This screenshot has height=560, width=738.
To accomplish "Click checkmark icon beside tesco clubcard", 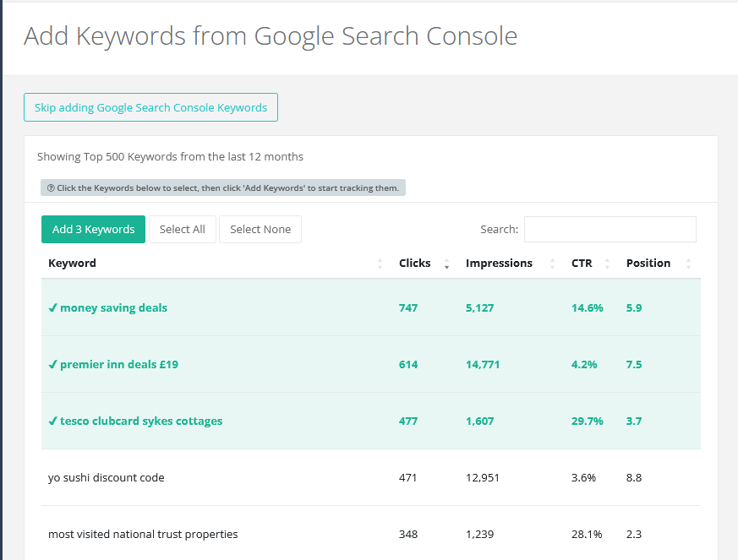I will point(52,421).
